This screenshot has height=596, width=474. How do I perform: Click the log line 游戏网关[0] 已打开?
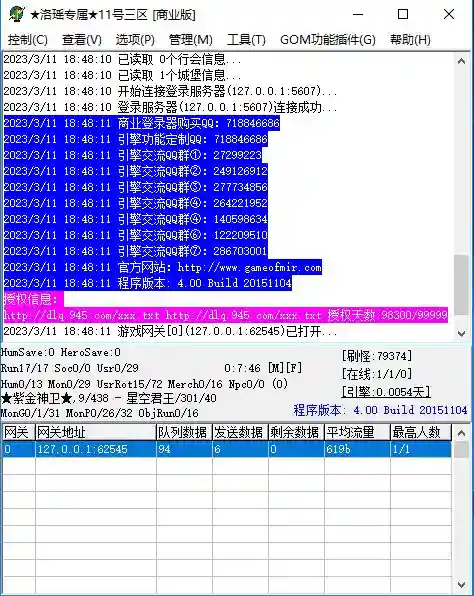pos(170,331)
